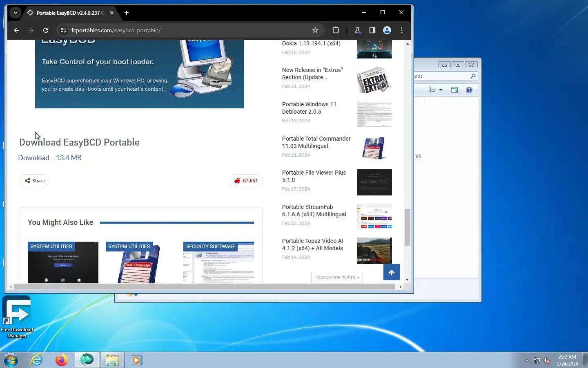Toggle the Chrome side panel
588x368 pixels.
click(372, 30)
